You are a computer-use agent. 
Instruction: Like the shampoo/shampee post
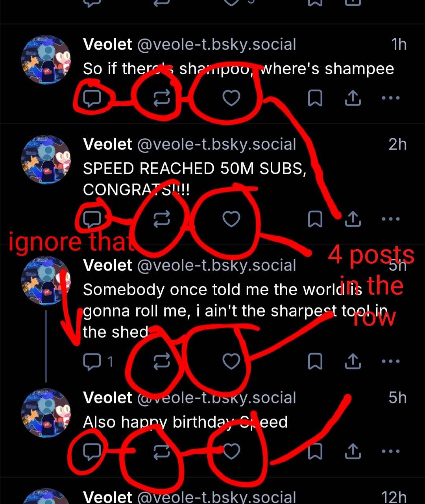coord(231,98)
